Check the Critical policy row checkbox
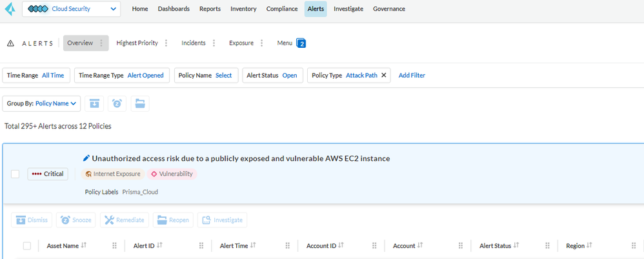Screen dimensions: 644x259 (15, 174)
